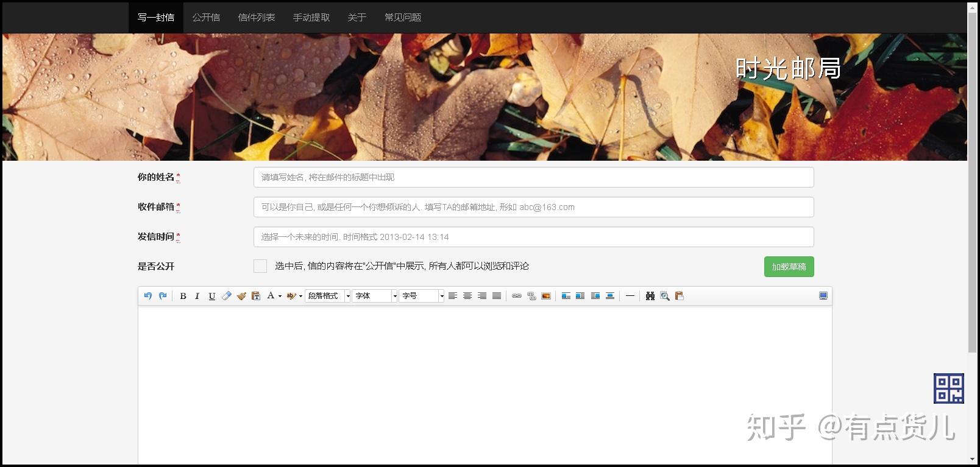Insert a horizontal rule

(x=630, y=296)
